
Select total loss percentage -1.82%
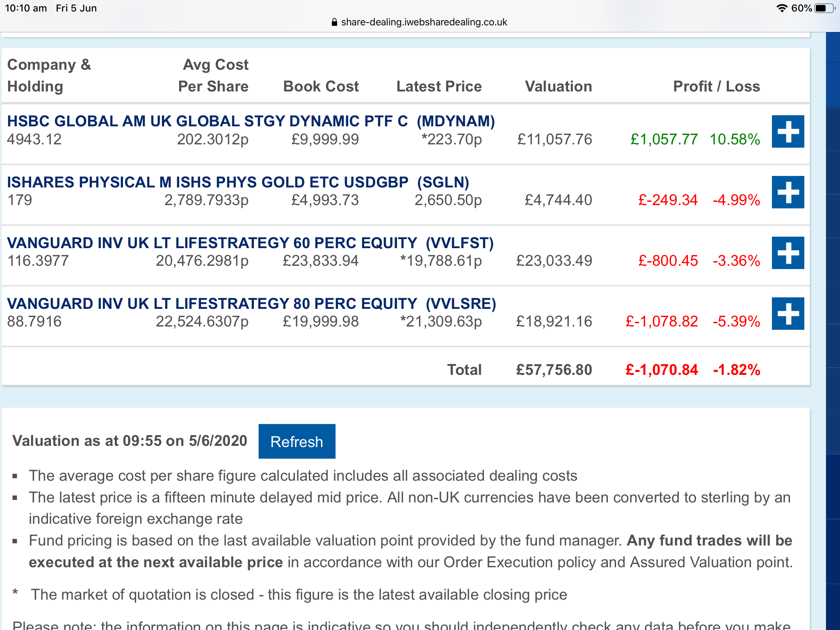(x=737, y=370)
